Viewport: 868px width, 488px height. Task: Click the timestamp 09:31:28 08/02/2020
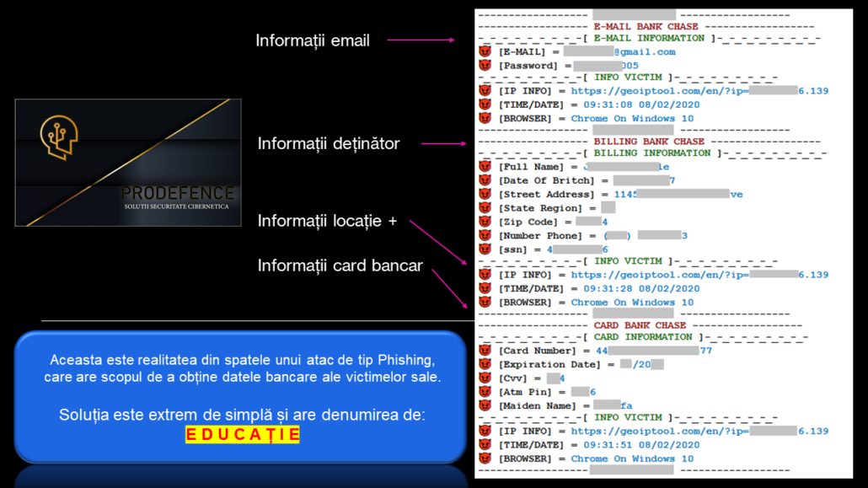(641, 288)
